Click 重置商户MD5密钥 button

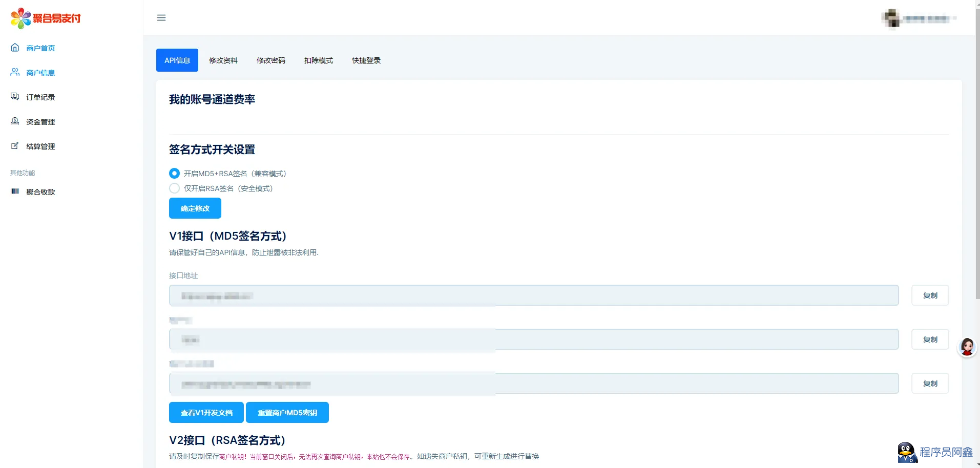pyautogui.click(x=287, y=413)
